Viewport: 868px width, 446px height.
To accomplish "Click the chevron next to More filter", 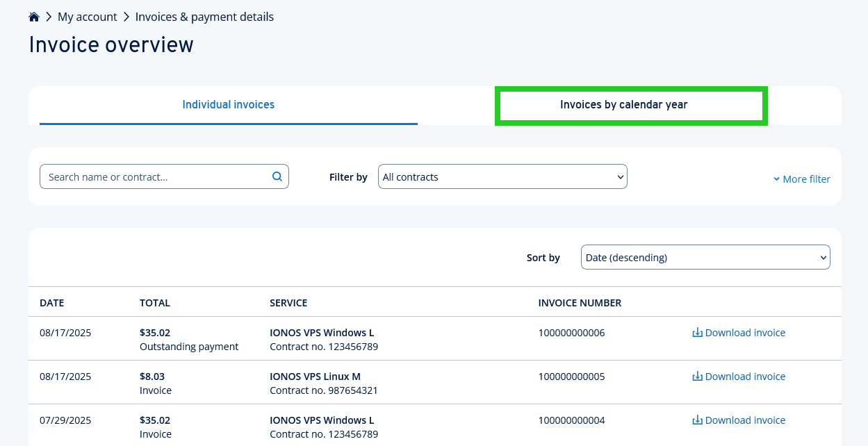I will coord(776,179).
